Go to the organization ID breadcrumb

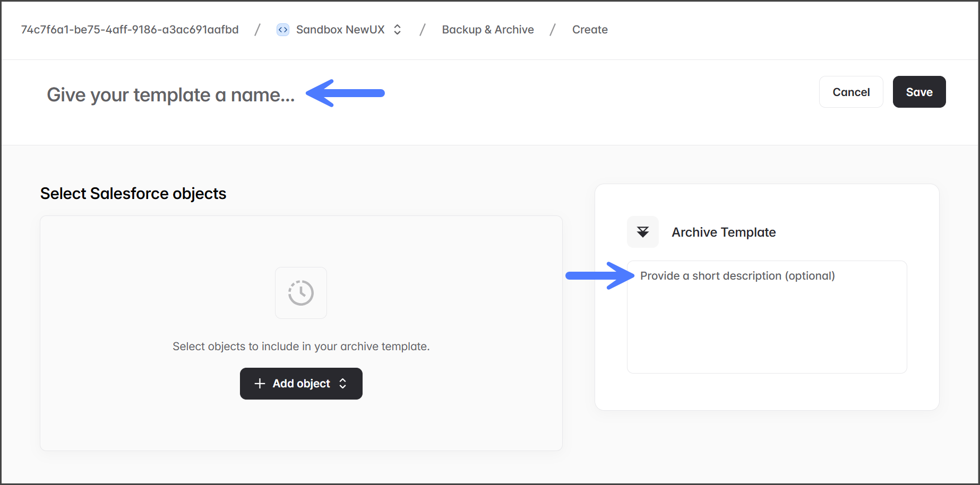[x=130, y=30]
